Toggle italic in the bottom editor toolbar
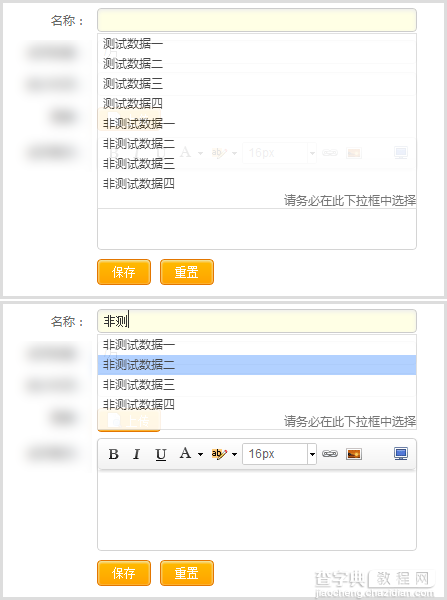The image size is (447, 600). coord(136,454)
